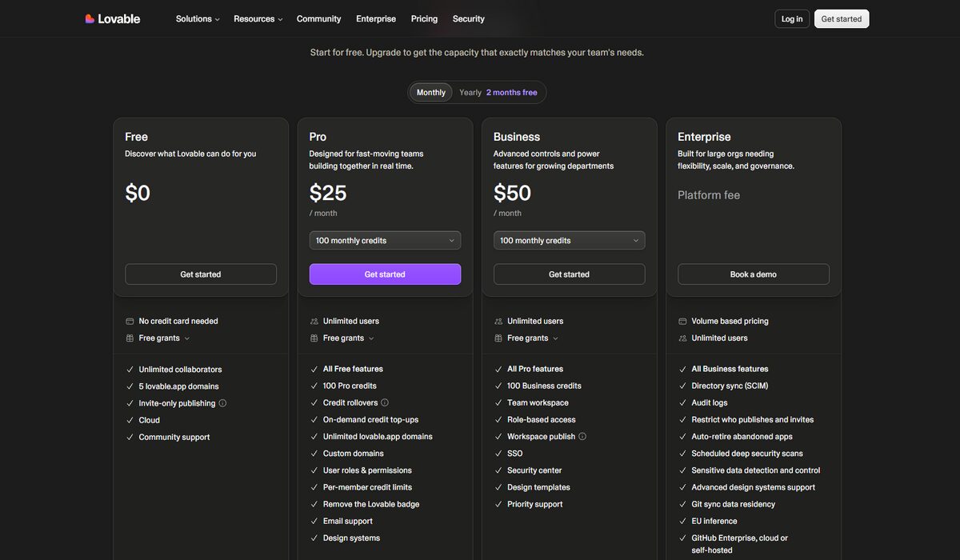Click Get started on Free plan
The image size is (960, 560).
point(201,274)
